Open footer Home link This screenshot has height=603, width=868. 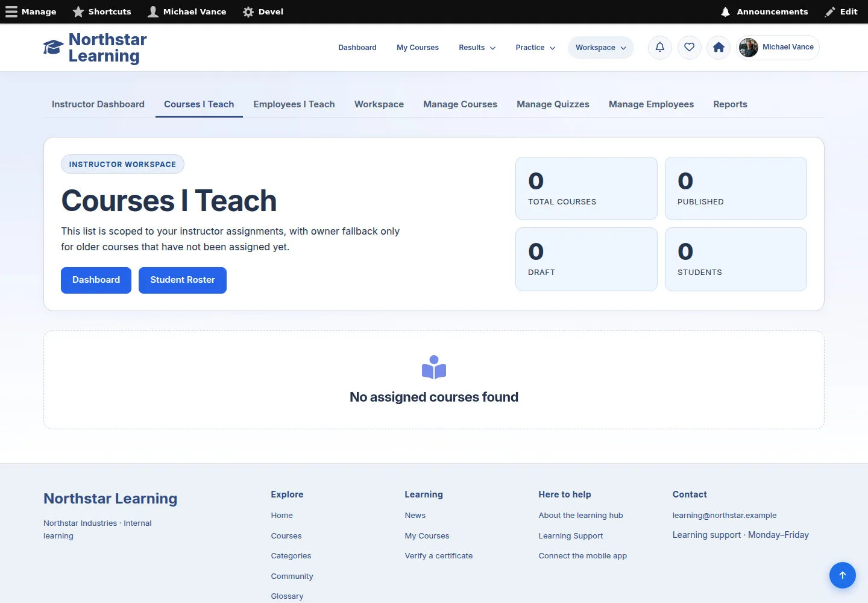tap(282, 516)
